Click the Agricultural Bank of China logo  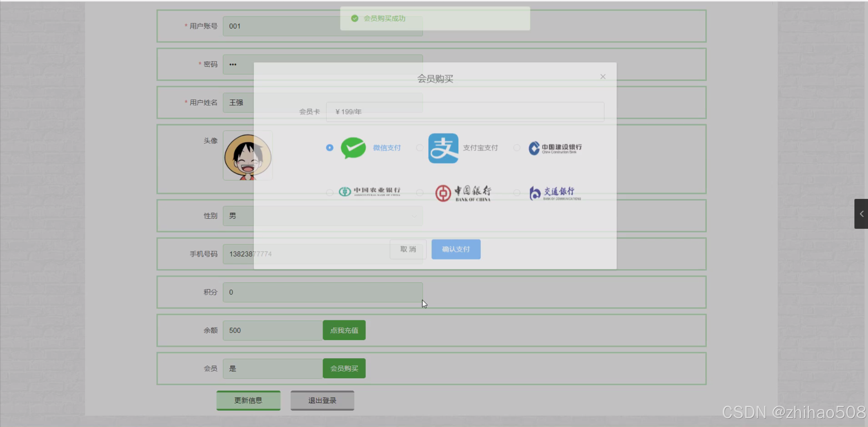370,192
